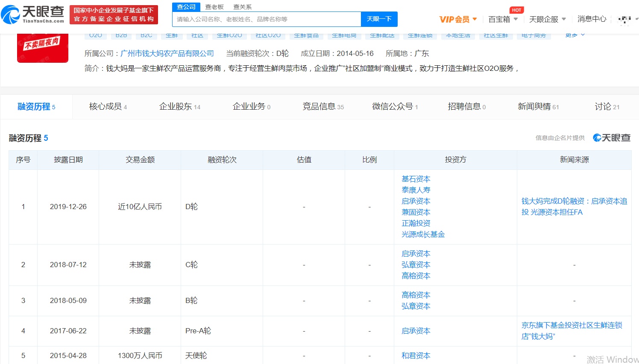639x364 pixels.
Task: Open 启承资本 in the C轮 row
Action: pyautogui.click(x=416, y=254)
